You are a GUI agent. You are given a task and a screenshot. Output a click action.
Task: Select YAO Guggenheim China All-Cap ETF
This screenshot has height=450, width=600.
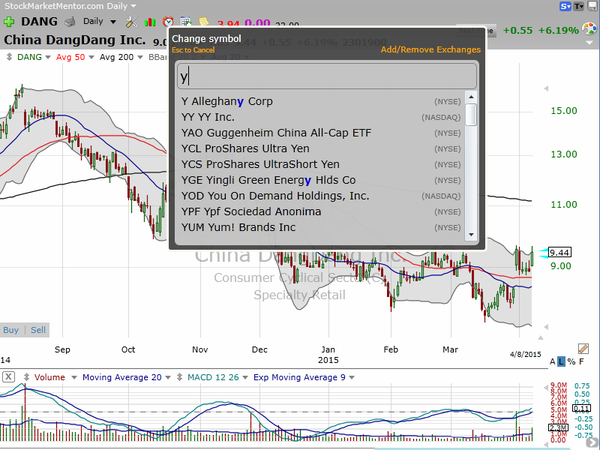(x=321, y=133)
